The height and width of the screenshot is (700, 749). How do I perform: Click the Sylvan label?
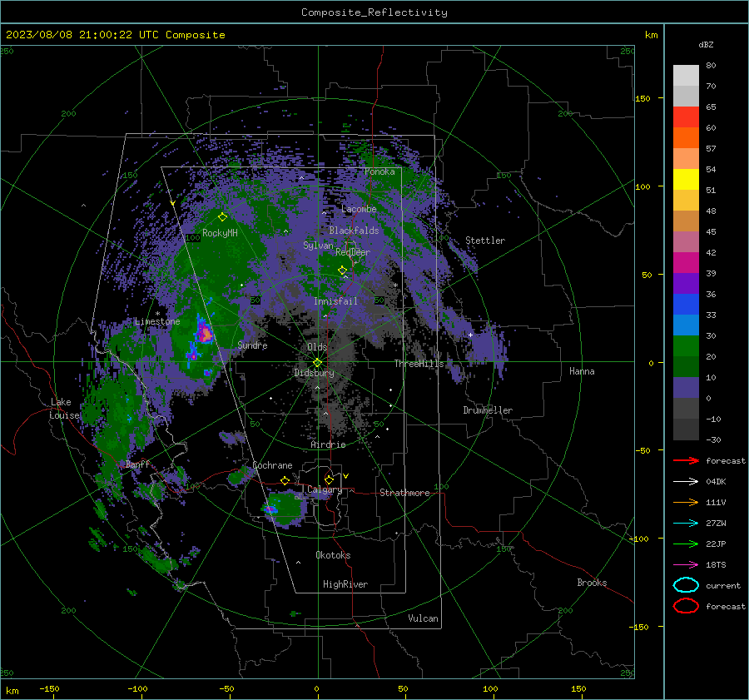click(x=318, y=246)
